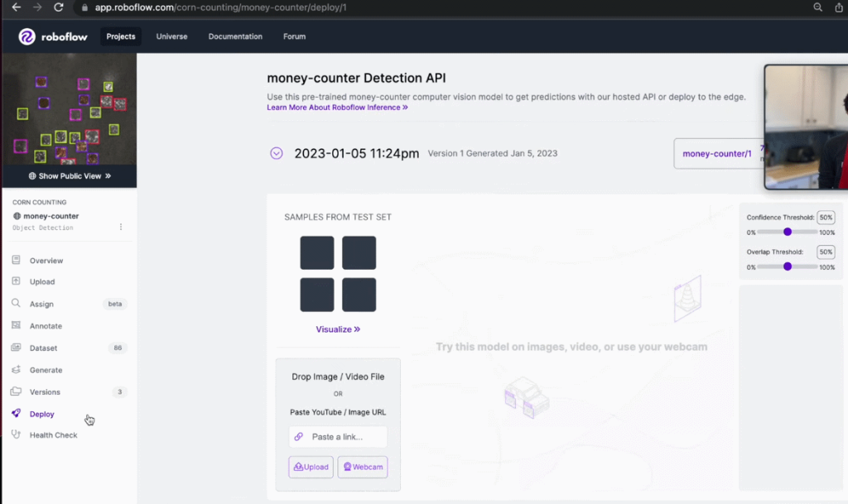The width and height of the screenshot is (848, 504).
Task: Click the beta badge next to Assign
Action: tap(114, 304)
